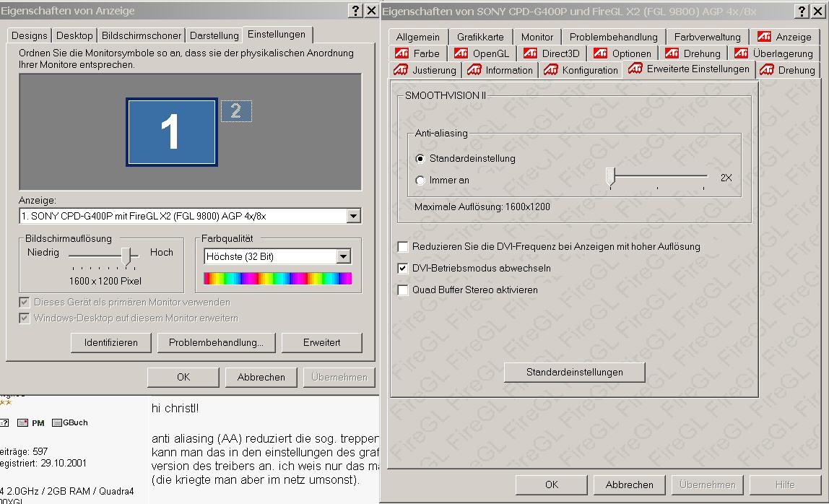The image size is (829, 504).
Task: Click Abbrechen in the SONY CPD-G400P dialog
Action: point(629,485)
